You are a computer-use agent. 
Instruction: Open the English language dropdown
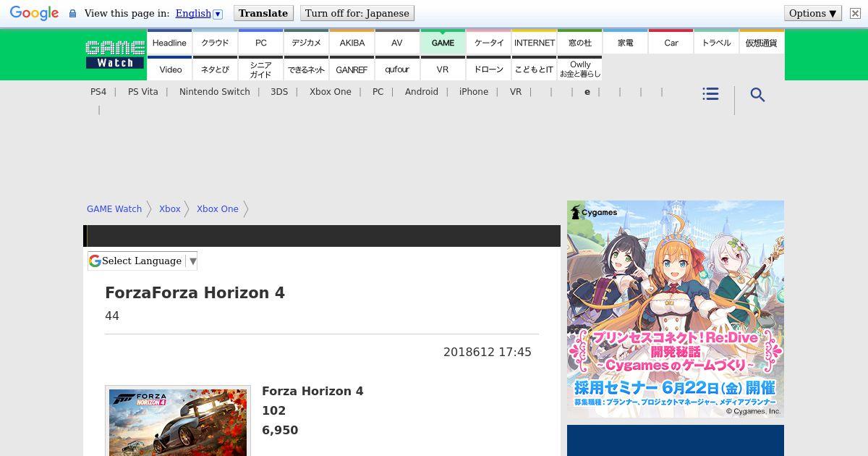pyautogui.click(x=199, y=13)
